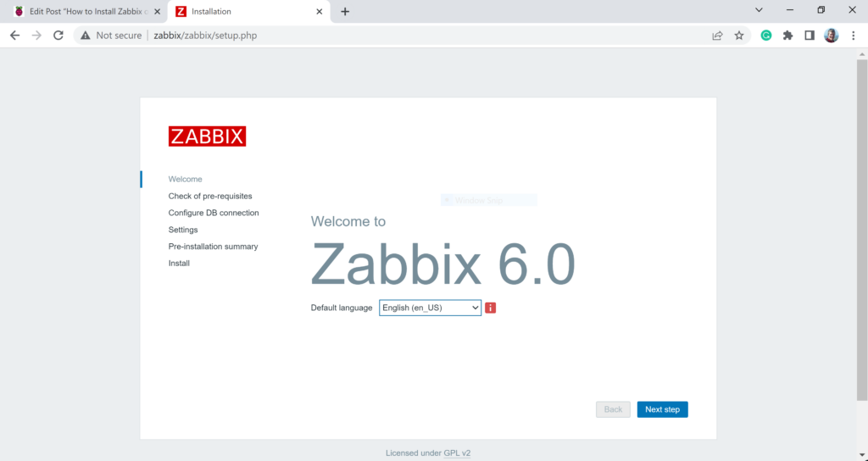868x461 pixels.
Task: Click the Zabbix 6.0 title text
Action: tap(442, 264)
